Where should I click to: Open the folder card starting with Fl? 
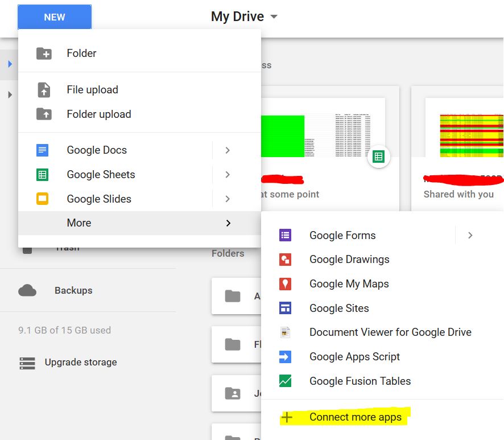click(x=237, y=344)
